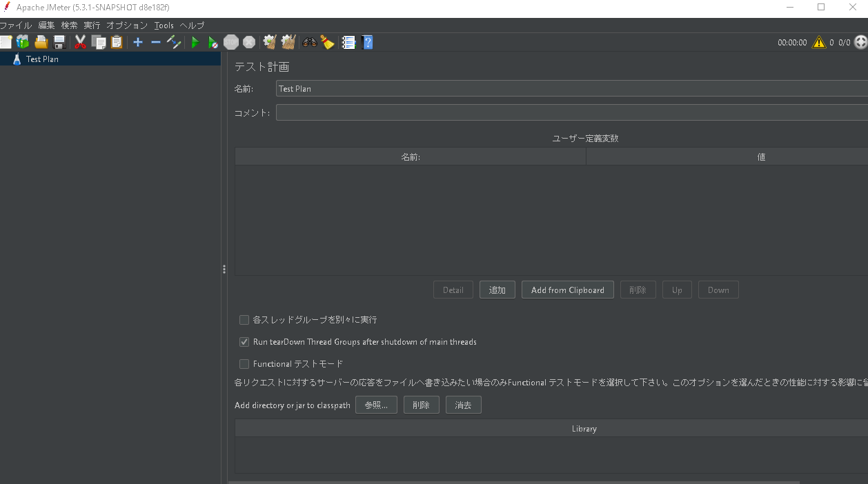Open the 実行 menu
868x484 pixels.
point(92,26)
